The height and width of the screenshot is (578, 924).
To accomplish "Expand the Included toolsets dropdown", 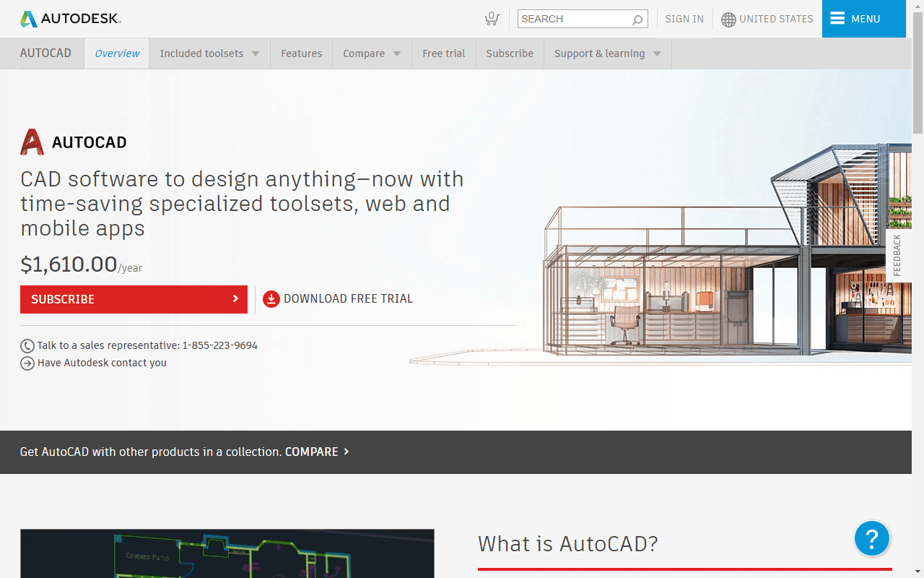I will [x=209, y=53].
